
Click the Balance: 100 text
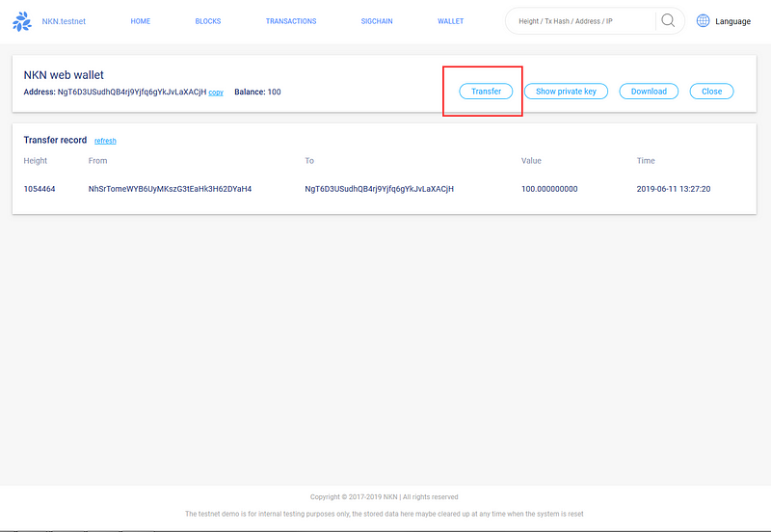[257, 92]
